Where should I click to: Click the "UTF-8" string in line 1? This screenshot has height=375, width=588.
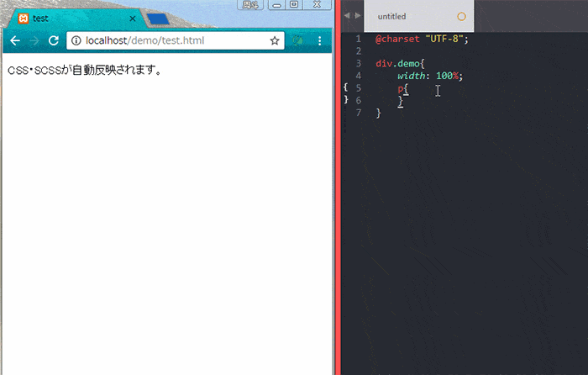[444, 39]
